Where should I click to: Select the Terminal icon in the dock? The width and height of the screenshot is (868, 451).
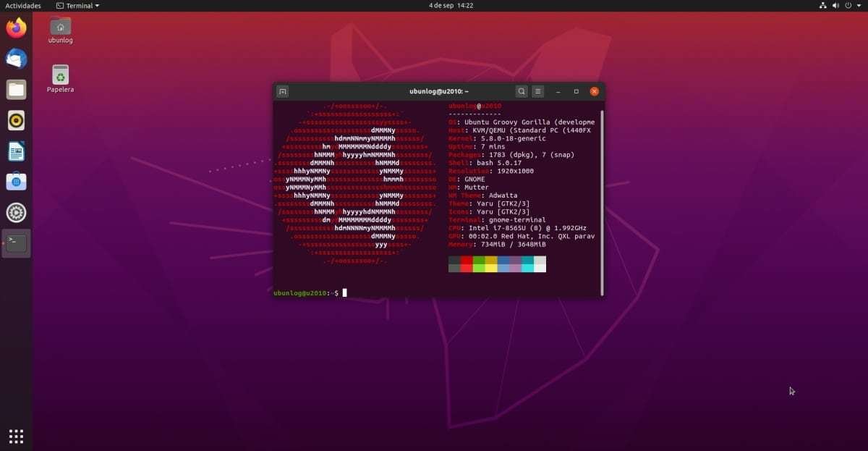pyautogui.click(x=16, y=243)
